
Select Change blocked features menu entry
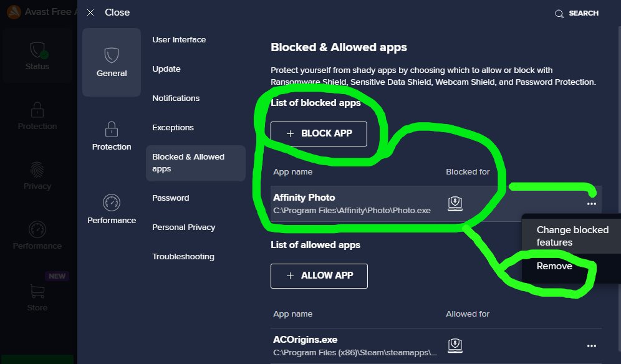coord(571,236)
